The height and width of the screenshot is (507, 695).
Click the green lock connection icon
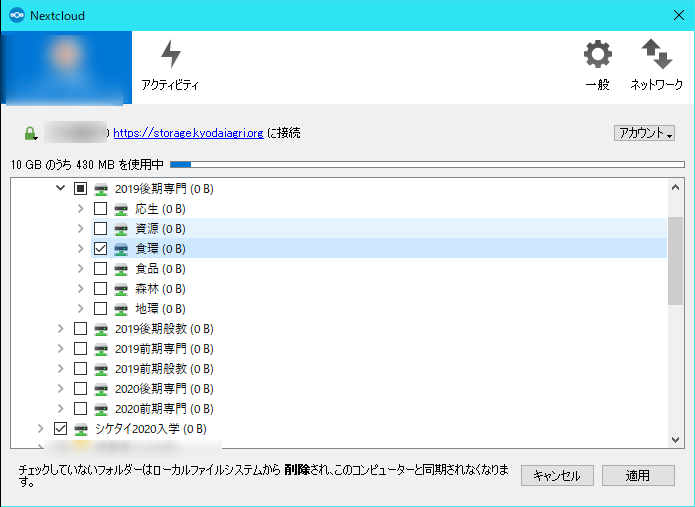pos(32,133)
